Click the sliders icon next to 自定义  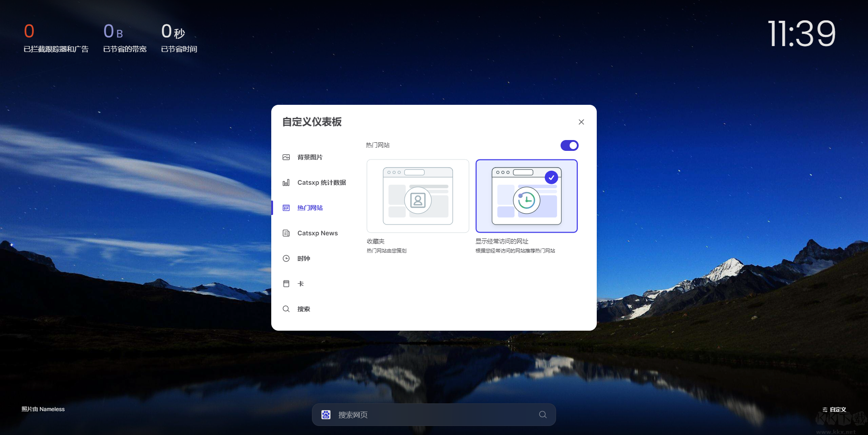tap(825, 410)
